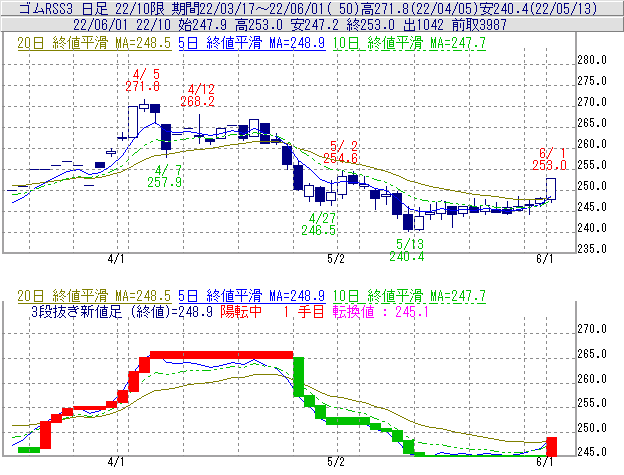Click the tall green block at the downturn in lower chart
This screenshot has width=624, height=475.
[x=299, y=377]
